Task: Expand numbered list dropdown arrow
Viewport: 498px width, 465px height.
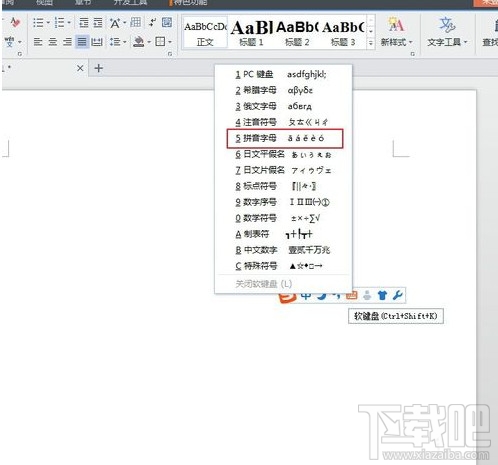Action: 69,23
